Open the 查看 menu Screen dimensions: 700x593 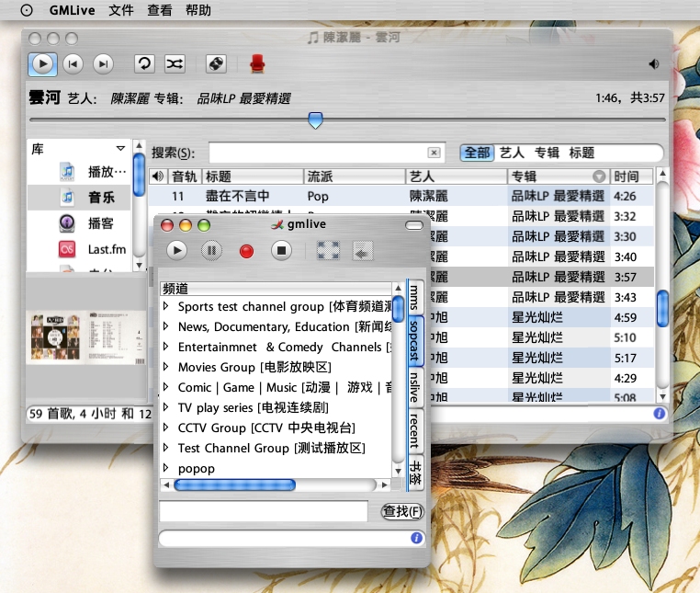160,10
